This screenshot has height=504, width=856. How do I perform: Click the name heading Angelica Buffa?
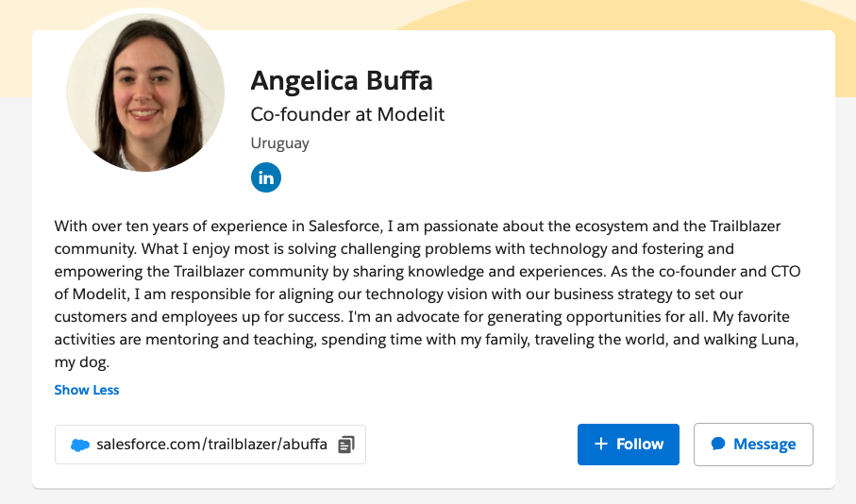click(342, 80)
